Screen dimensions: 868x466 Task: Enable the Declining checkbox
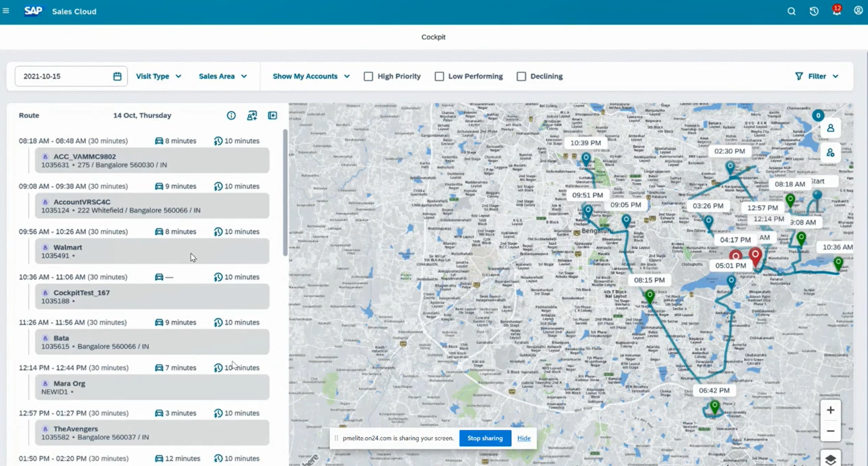(521, 76)
